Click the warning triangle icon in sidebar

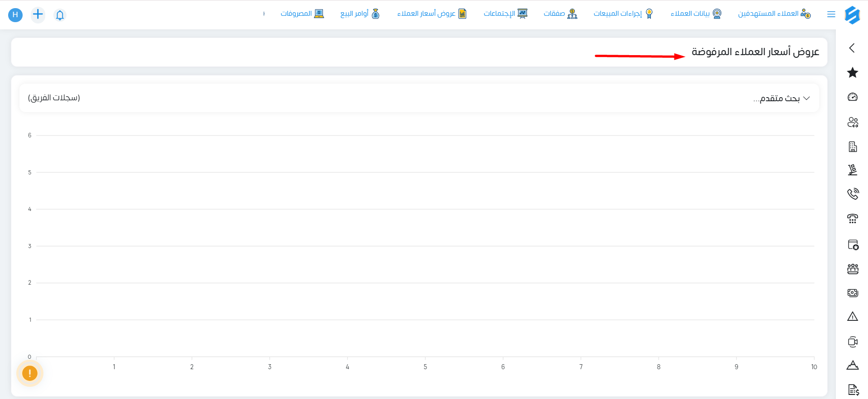tap(853, 316)
